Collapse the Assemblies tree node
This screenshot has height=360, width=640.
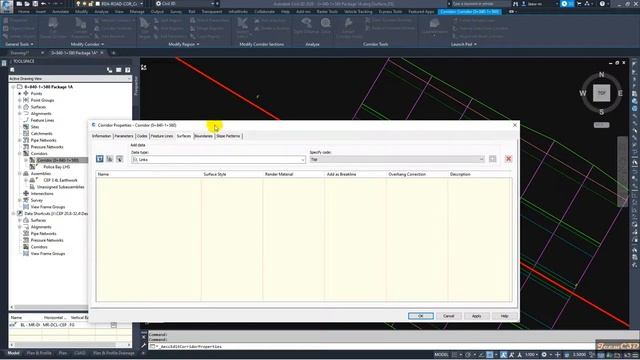pyautogui.click(x=20, y=173)
